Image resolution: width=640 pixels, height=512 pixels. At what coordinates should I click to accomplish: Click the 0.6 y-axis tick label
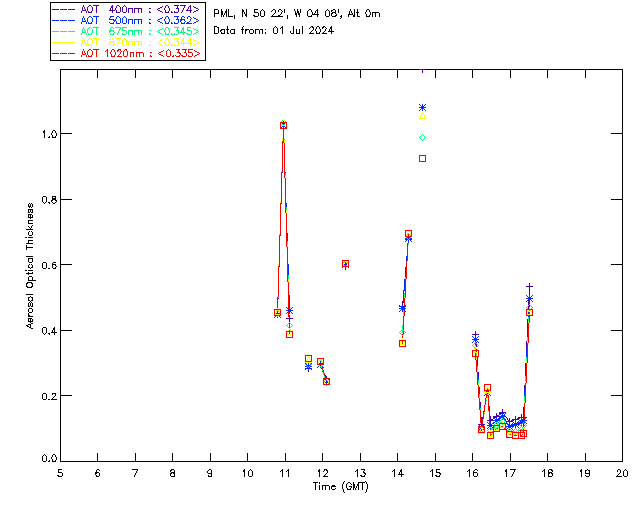49,265
